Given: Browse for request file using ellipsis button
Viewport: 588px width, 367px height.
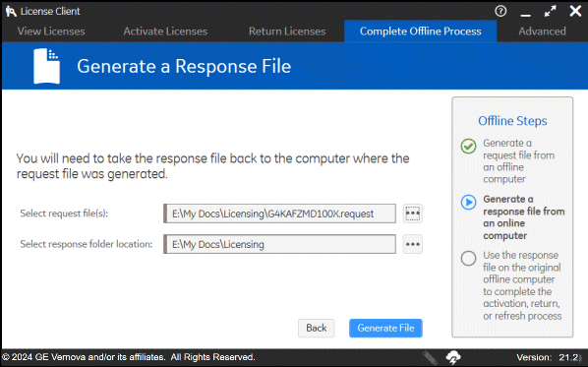Looking at the screenshot, I should tap(413, 214).
